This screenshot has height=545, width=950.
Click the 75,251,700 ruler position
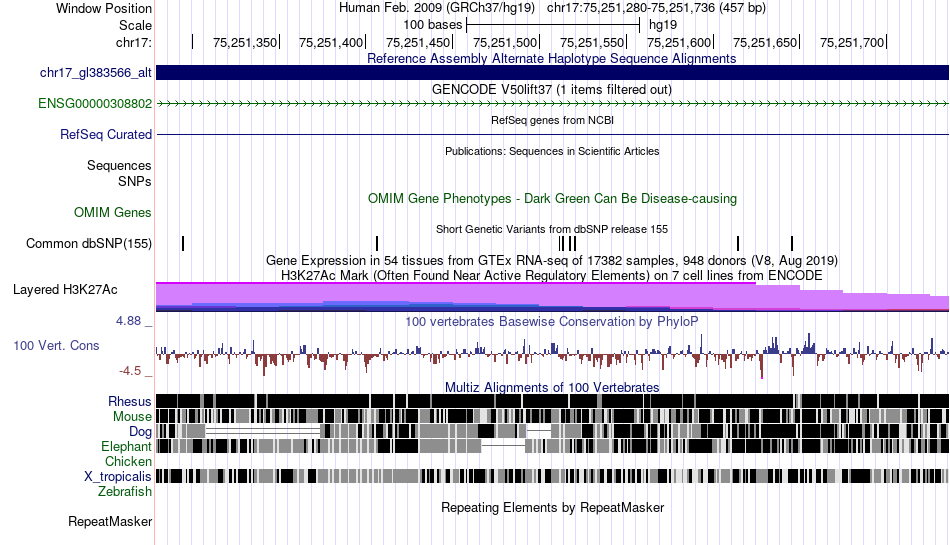852,42
